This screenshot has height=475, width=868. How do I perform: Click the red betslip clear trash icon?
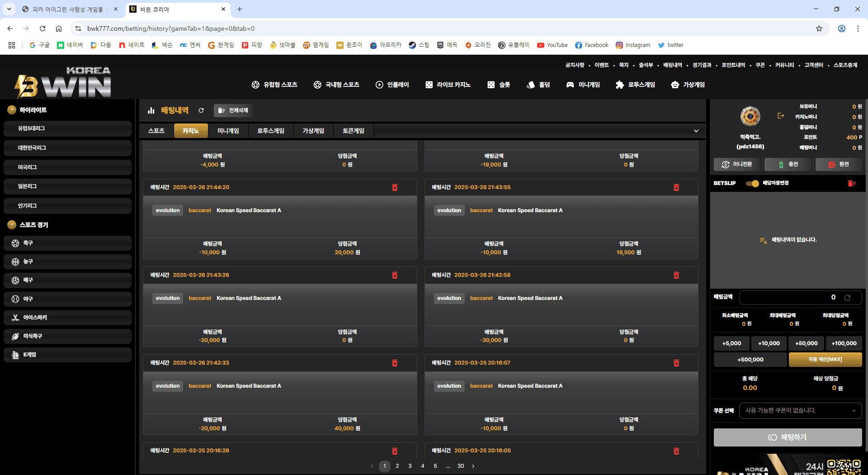click(x=851, y=183)
